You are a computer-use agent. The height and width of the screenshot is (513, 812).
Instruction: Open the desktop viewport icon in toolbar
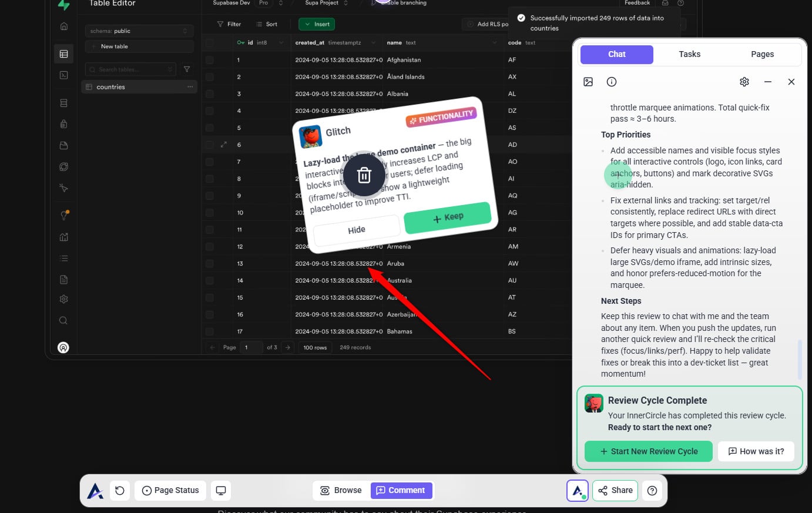[221, 491]
